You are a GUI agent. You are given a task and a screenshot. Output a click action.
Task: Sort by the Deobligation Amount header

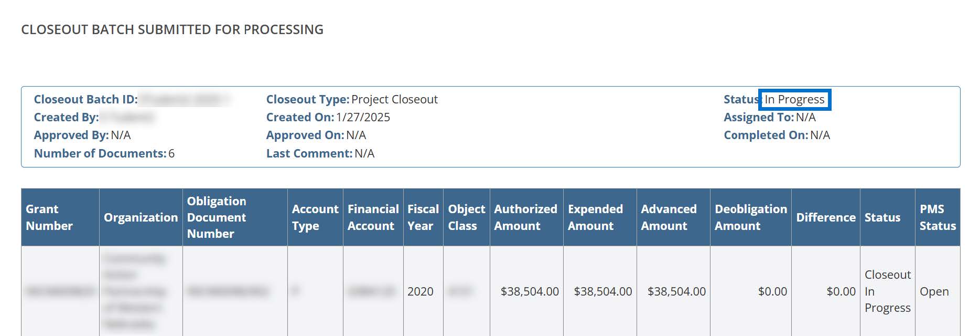(750, 217)
